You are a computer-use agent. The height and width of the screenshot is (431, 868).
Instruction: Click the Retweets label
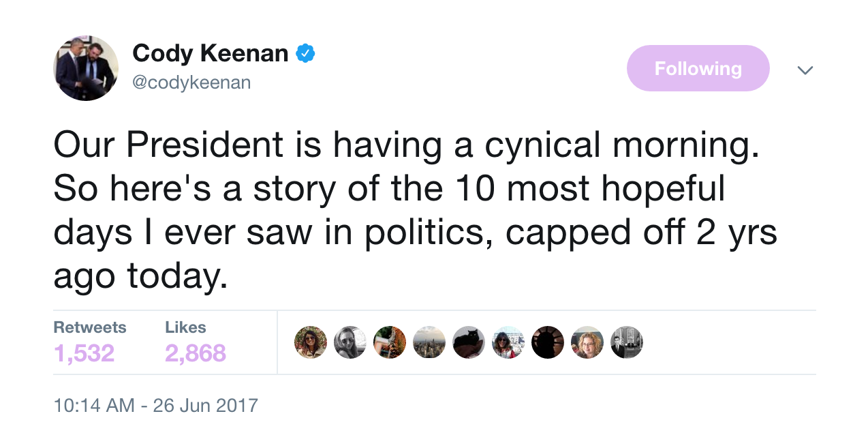(x=90, y=327)
